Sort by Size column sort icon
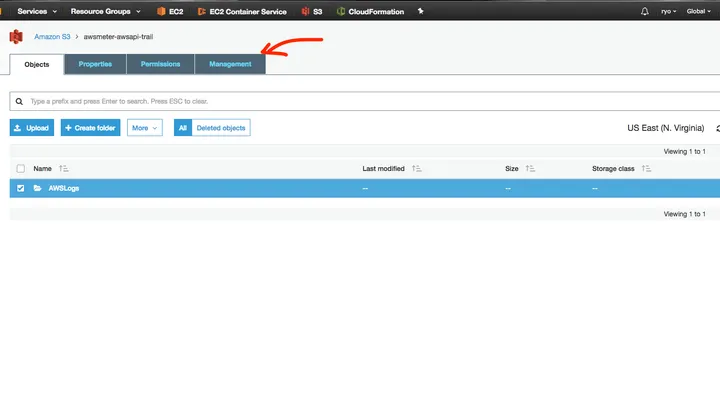The image size is (720, 405). coord(530,169)
